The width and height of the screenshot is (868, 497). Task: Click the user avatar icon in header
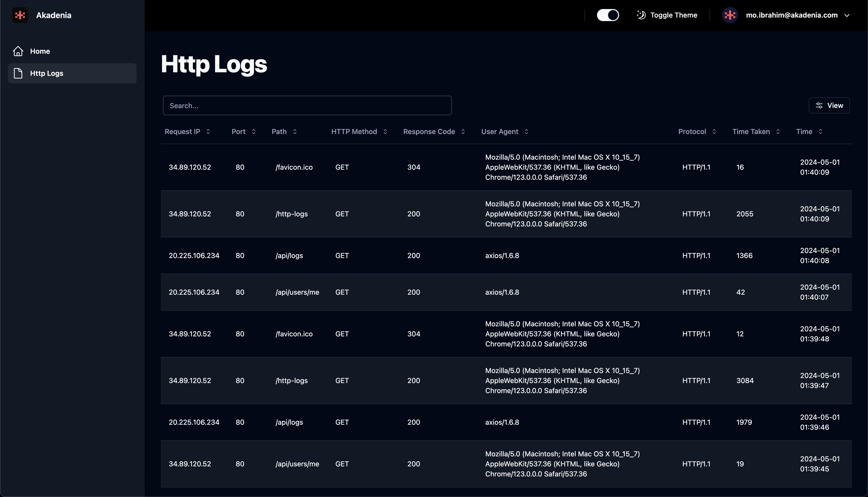[x=730, y=15]
